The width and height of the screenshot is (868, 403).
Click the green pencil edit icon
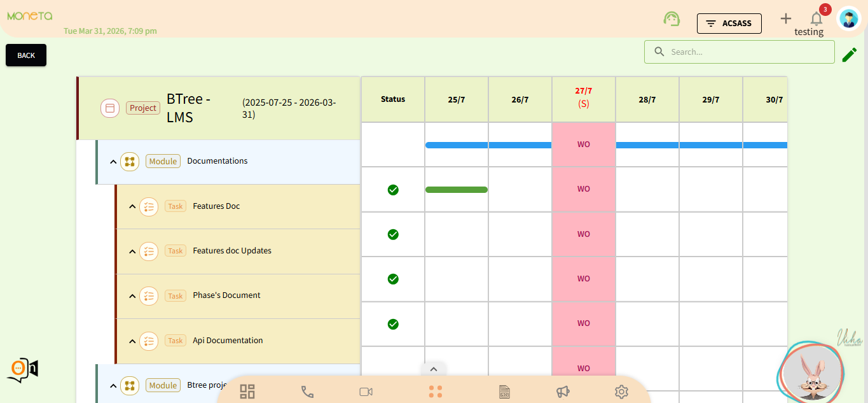849,55
